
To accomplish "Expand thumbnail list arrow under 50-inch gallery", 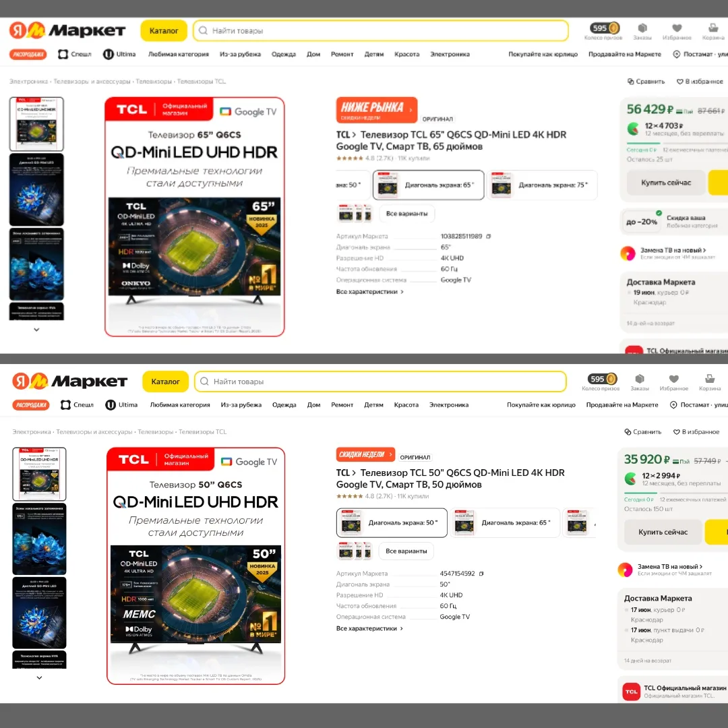I will [40, 678].
